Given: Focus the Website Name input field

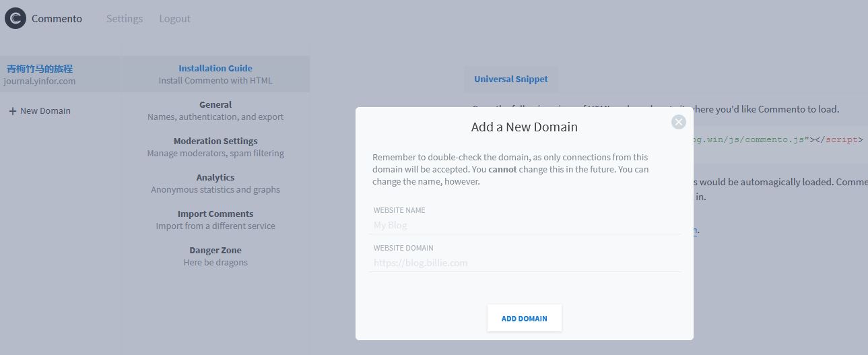Looking at the screenshot, I should point(525,226).
